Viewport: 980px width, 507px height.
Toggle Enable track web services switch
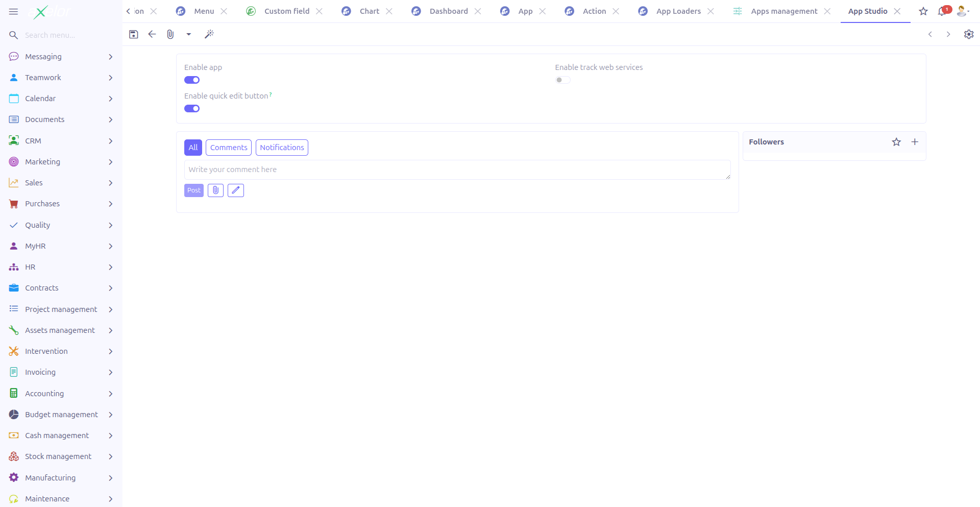(563, 80)
